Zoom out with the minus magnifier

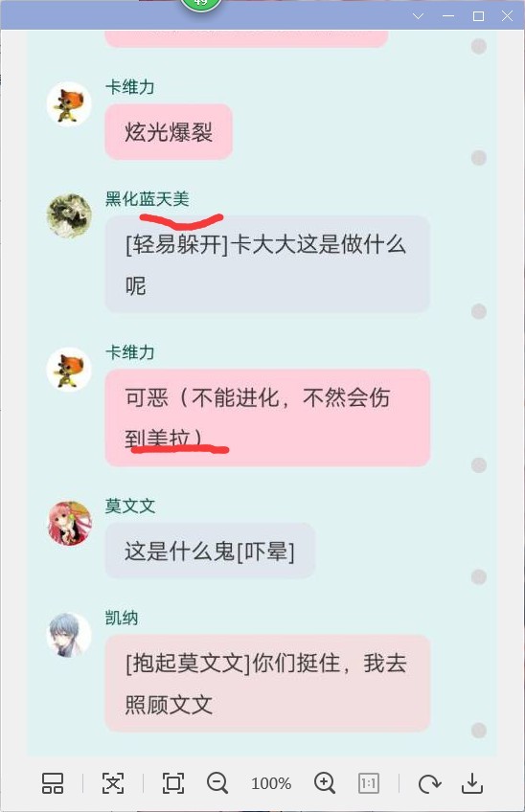[x=217, y=783]
